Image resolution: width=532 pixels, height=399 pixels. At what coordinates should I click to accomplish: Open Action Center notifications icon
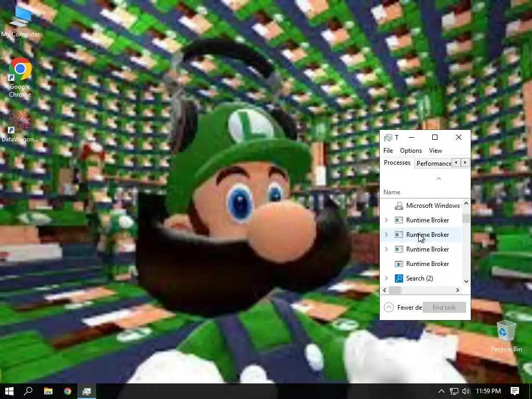tap(515, 391)
